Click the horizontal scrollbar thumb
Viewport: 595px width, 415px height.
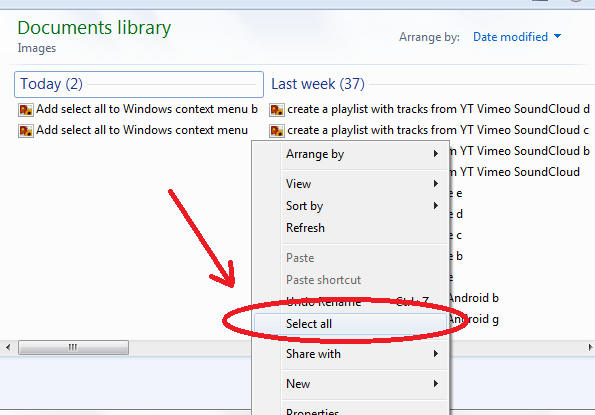(x=74, y=347)
